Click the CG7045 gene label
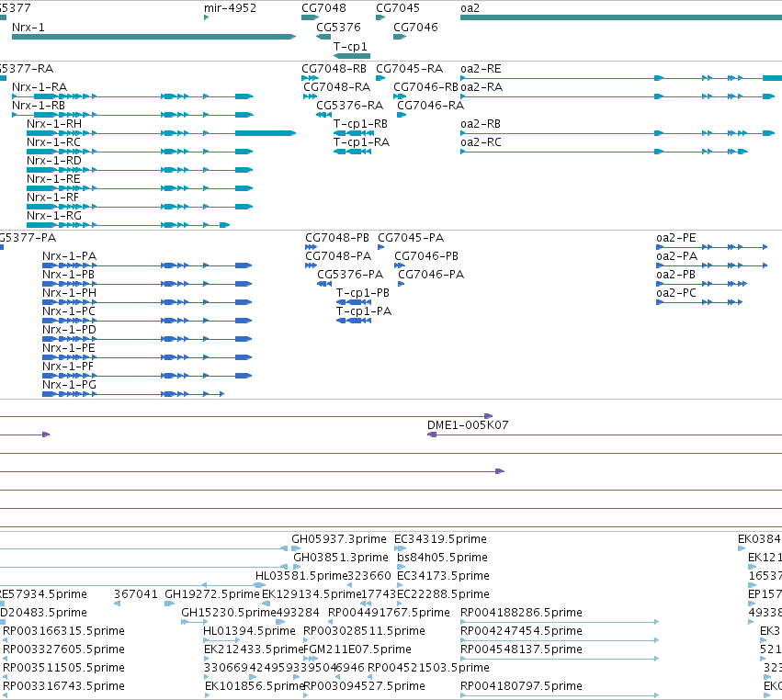The height and width of the screenshot is (700, 782). [x=398, y=8]
